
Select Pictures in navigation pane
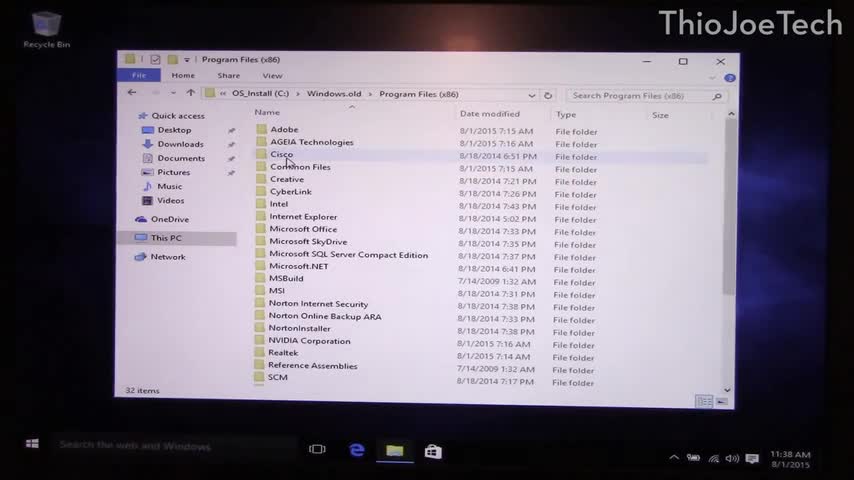(x=174, y=172)
